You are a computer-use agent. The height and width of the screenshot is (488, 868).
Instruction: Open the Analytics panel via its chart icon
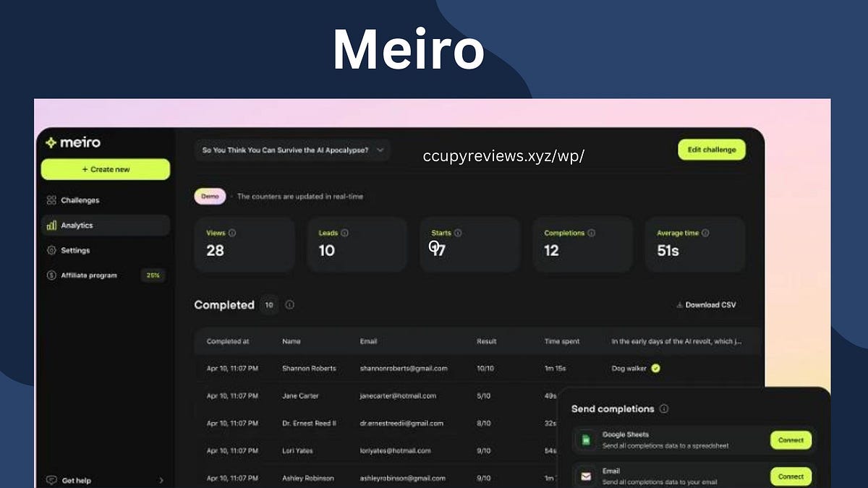(51, 225)
